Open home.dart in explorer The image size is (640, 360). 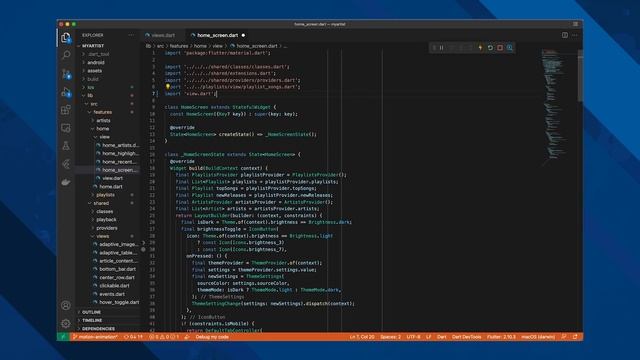[109, 187]
